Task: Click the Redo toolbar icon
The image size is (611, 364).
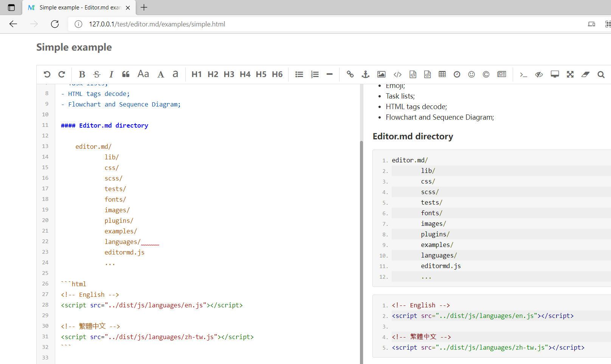Action: [62, 74]
